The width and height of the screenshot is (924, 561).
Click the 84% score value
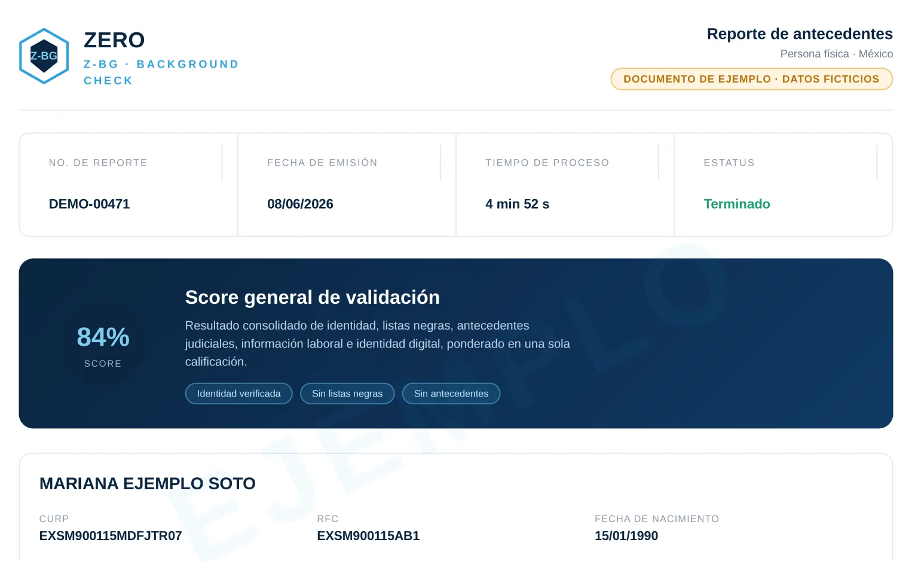coord(103,337)
